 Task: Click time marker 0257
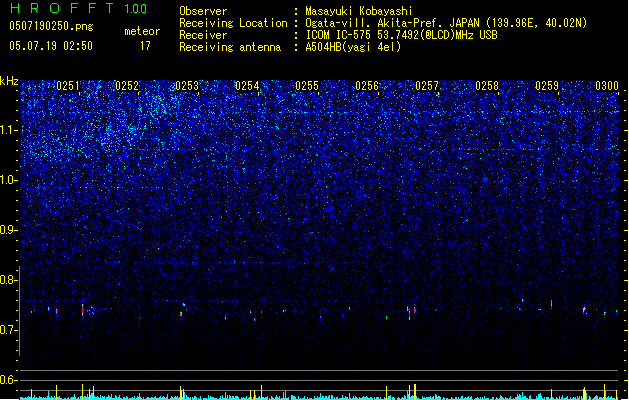427,86
